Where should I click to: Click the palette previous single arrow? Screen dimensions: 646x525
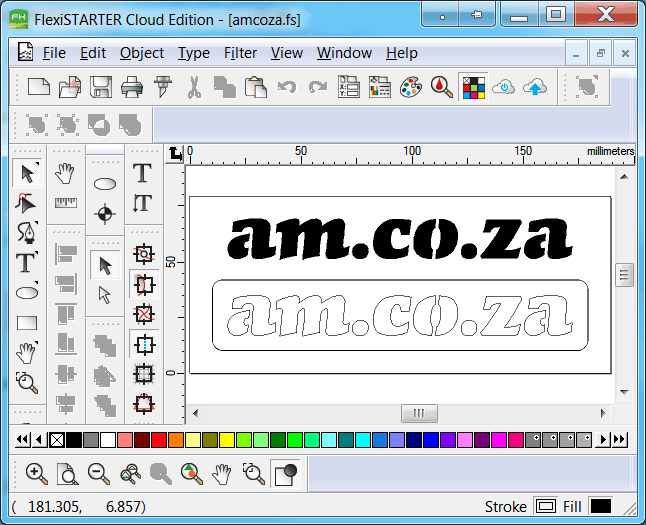coord(39,440)
